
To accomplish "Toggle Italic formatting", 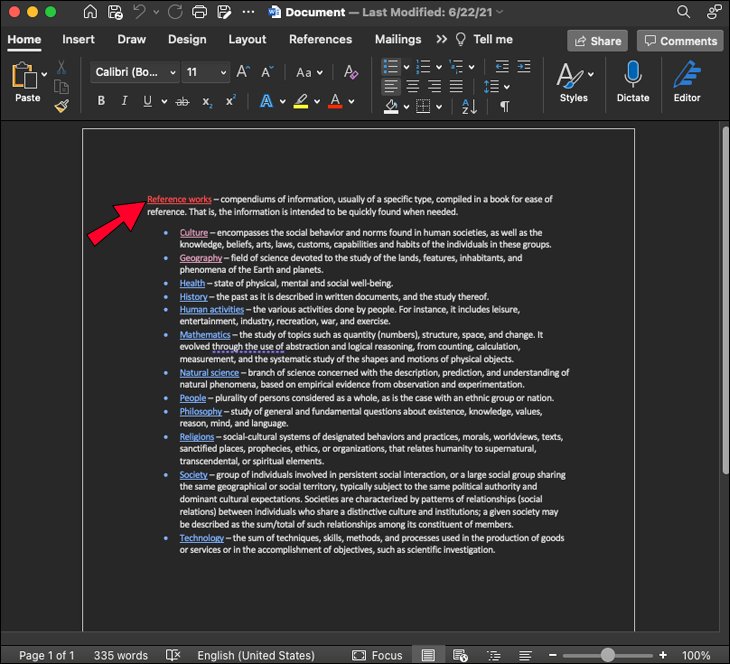I will (125, 102).
